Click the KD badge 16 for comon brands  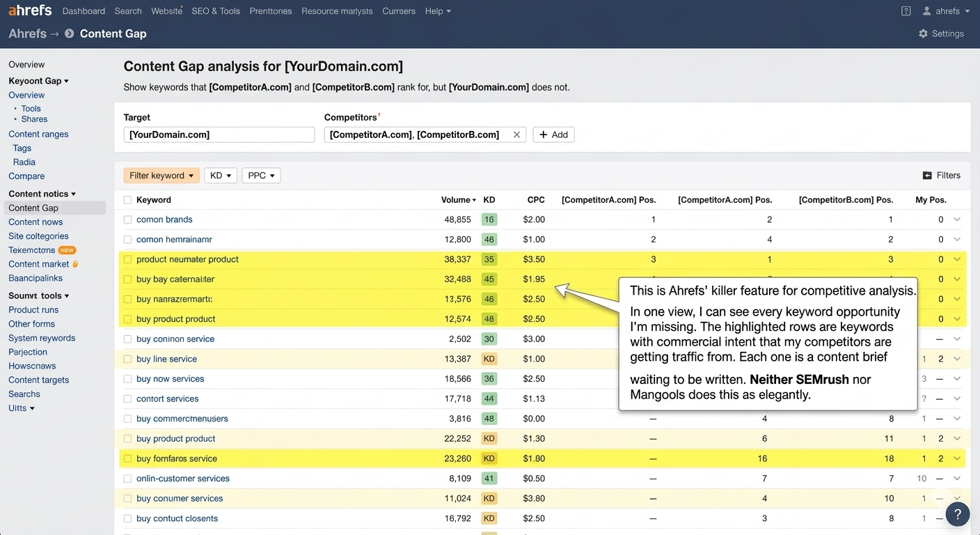tap(489, 219)
